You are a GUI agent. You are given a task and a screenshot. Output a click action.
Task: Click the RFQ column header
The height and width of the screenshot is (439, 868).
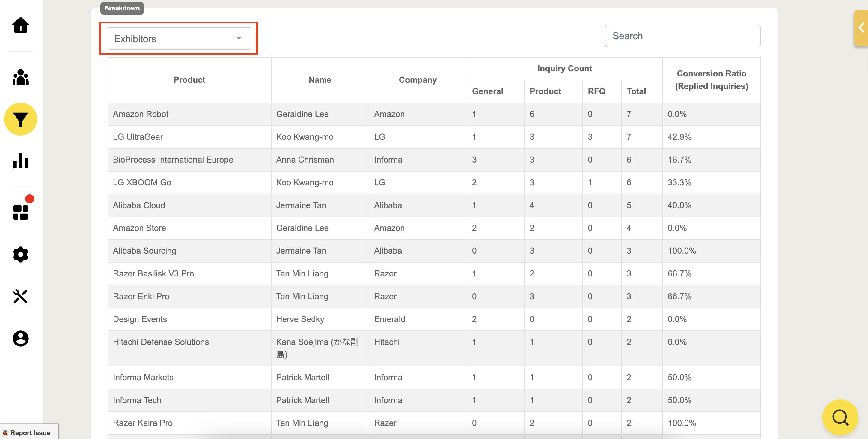pyautogui.click(x=596, y=91)
